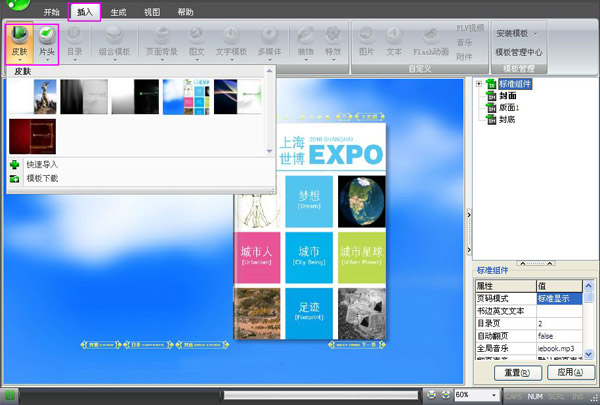Click the 应用(A) button
The image size is (600, 405).
point(571,372)
